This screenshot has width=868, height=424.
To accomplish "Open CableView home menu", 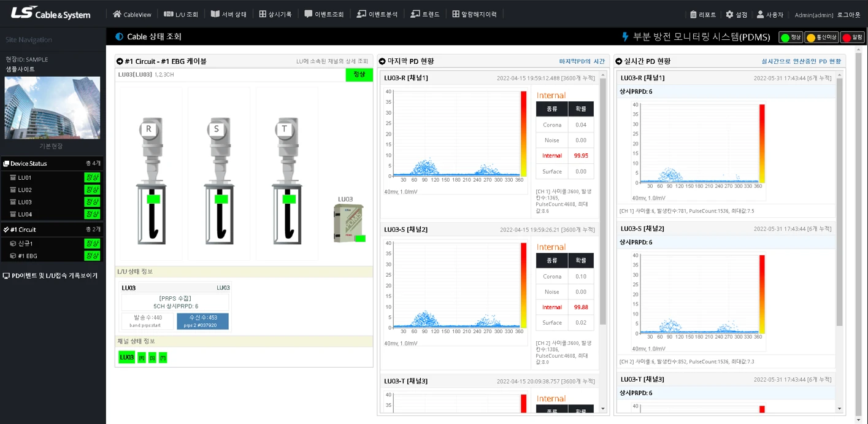I will pyautogui.click(x=131, y=14).
